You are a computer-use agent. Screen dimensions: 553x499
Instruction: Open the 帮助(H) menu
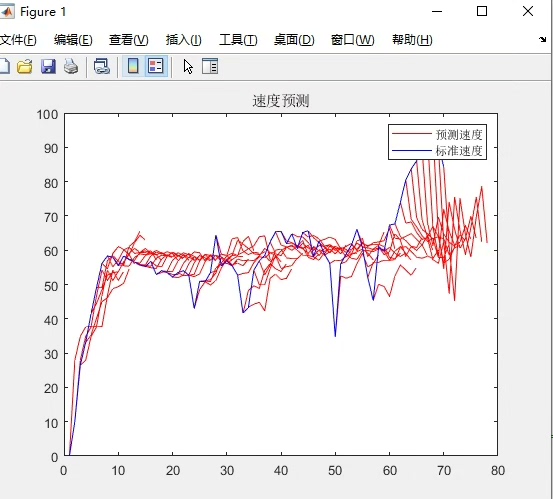tap(412, 40)
